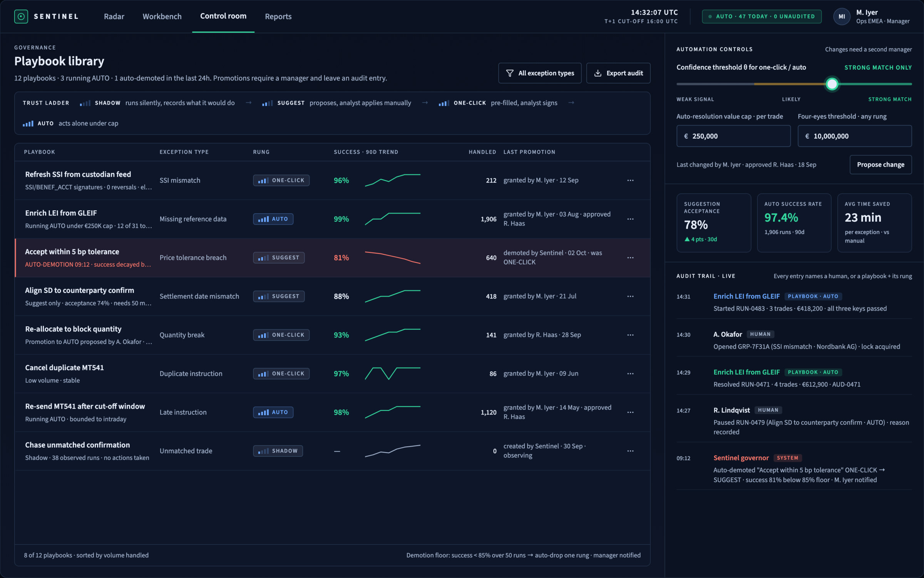Edit the auto-resolution value cap field
The height and width of the screenshot is (578, 924).
pyautogui.click(x=733, y=136)
